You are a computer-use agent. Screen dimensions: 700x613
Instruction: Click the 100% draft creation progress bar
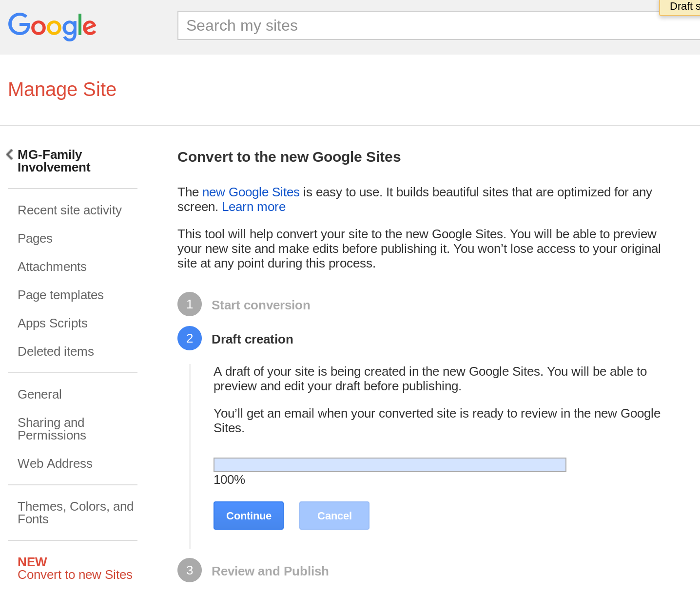tap(389, 465)
